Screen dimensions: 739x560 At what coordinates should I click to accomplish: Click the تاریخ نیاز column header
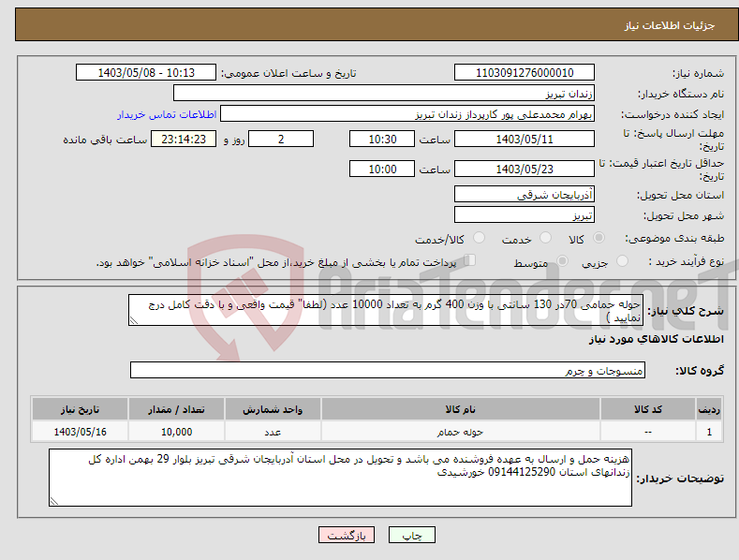[80, 409]
